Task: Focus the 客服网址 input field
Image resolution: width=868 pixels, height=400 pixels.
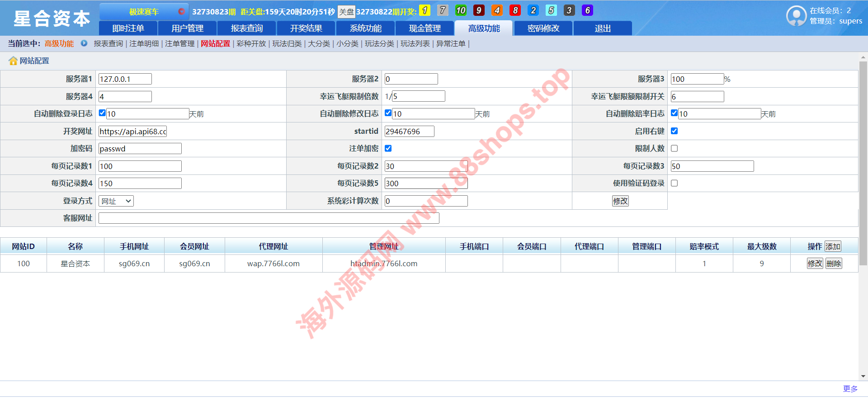Action: [269, 218]
